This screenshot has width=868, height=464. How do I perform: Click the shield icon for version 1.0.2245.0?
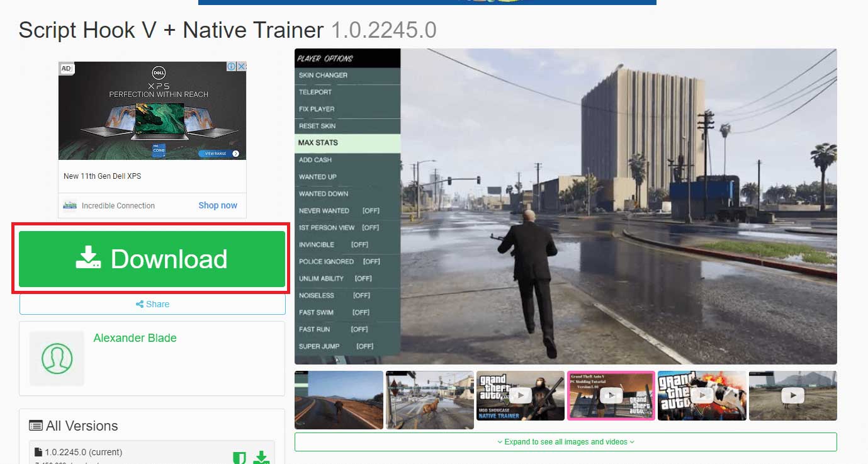(x=239, y=458)
